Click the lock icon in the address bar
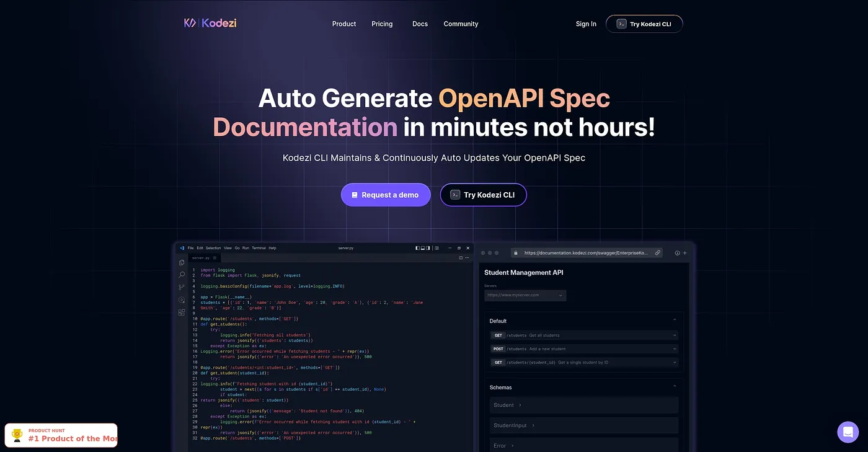The image size is (868, 452). [x=515, y=253]
